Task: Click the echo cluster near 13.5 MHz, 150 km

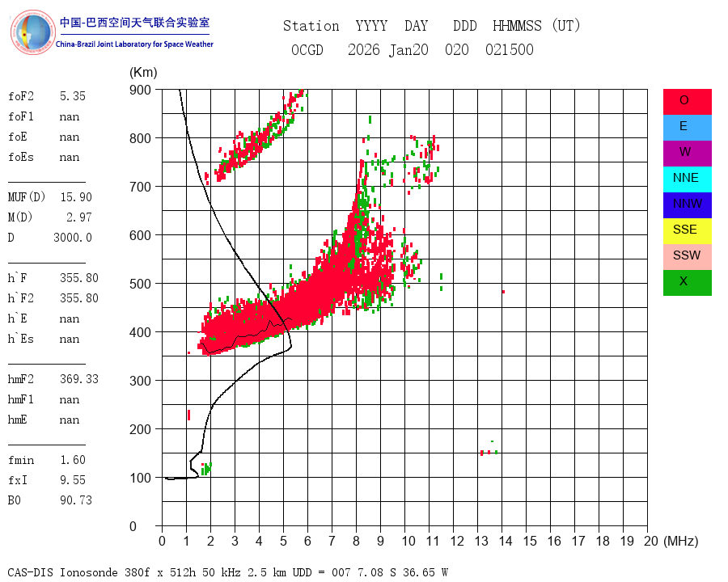Action: (489, 451)
